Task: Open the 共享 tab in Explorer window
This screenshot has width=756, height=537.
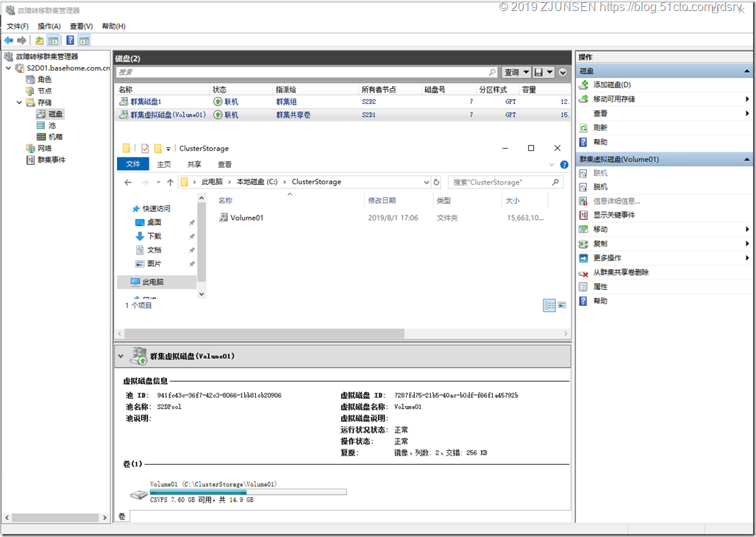Action: pos(194,165)
